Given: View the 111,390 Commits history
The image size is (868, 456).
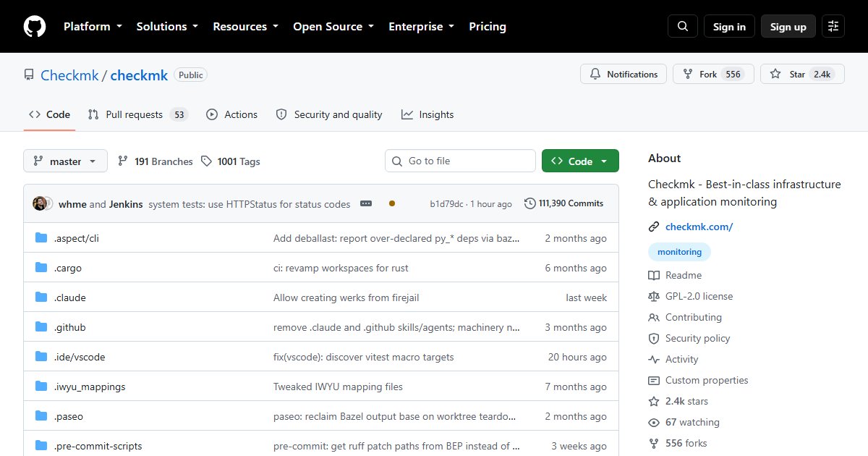Looking at the screenshot, I should [x=563, y=203].
